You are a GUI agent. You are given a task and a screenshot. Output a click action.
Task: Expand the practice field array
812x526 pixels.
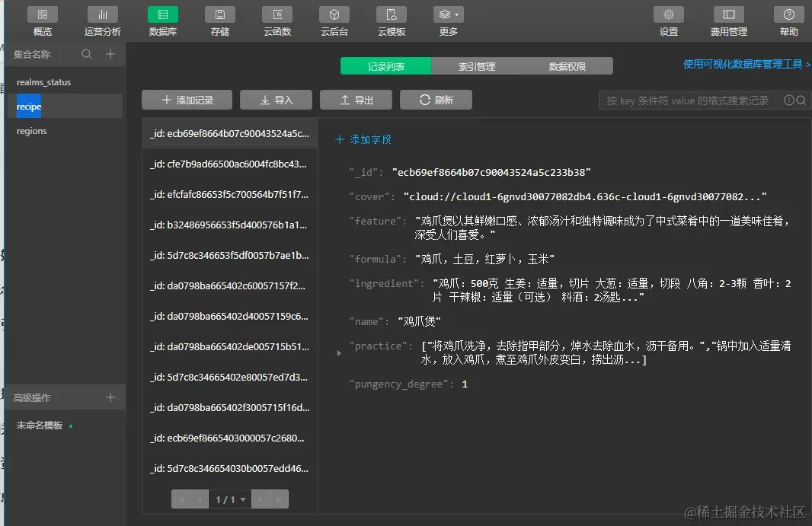[338, 352]
